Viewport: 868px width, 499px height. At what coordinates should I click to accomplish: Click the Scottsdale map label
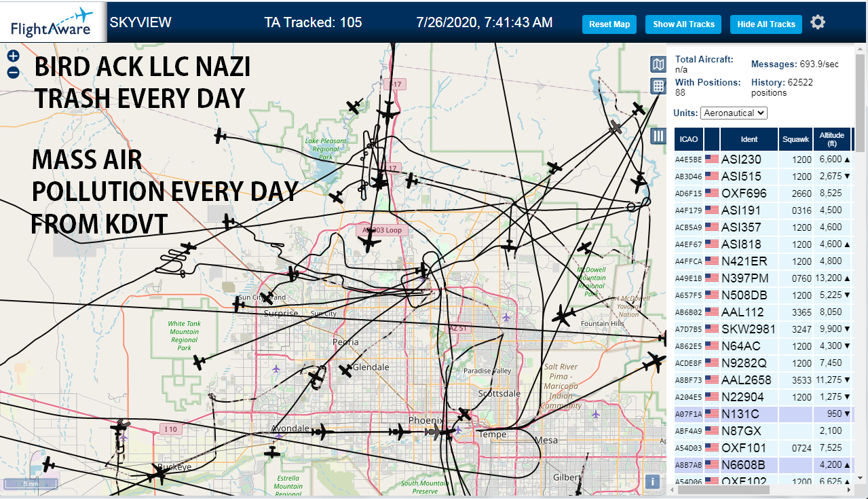click(x=499, y=394)
